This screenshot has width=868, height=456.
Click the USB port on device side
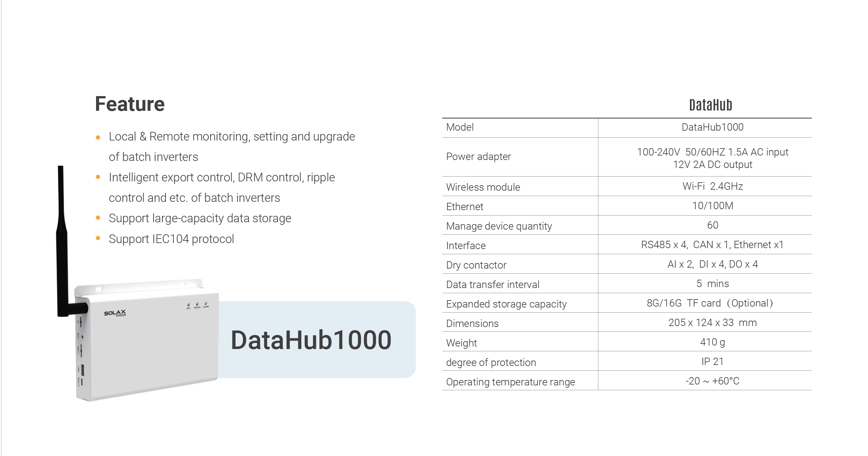click(x=83, y=370)
